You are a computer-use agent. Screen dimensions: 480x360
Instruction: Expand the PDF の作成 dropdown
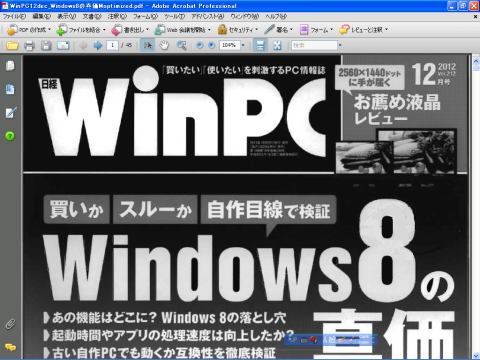[49, 30]
